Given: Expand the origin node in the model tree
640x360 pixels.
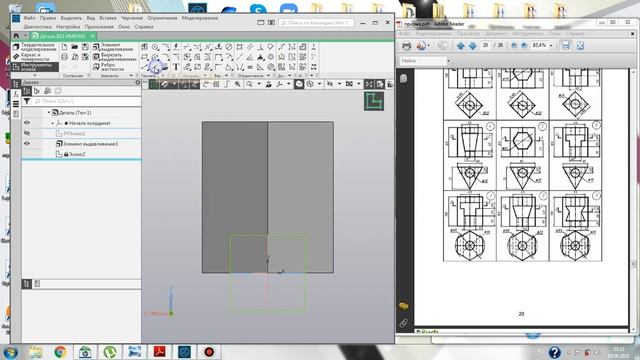Looking at the screenshot, I should (53, 123).
